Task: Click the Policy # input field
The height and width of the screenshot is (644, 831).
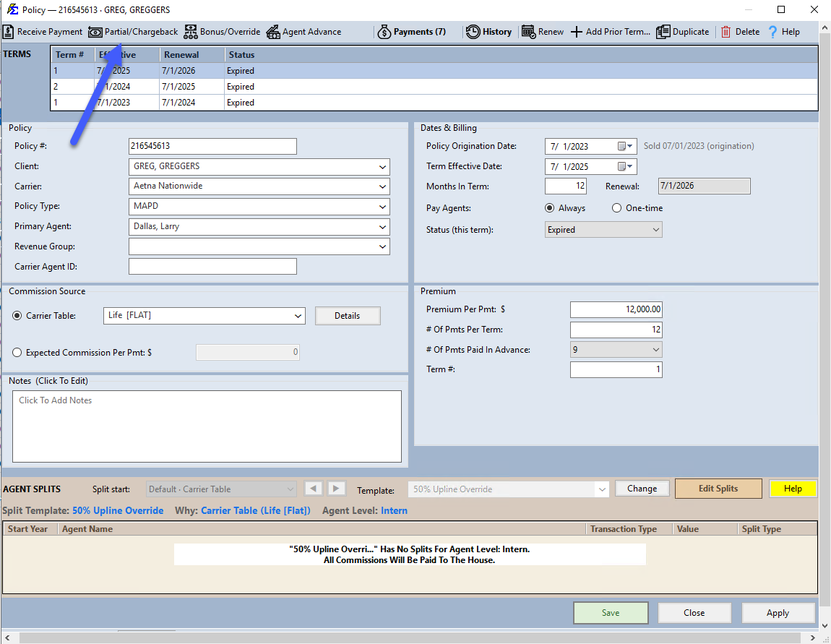Action: pos(212,146)
